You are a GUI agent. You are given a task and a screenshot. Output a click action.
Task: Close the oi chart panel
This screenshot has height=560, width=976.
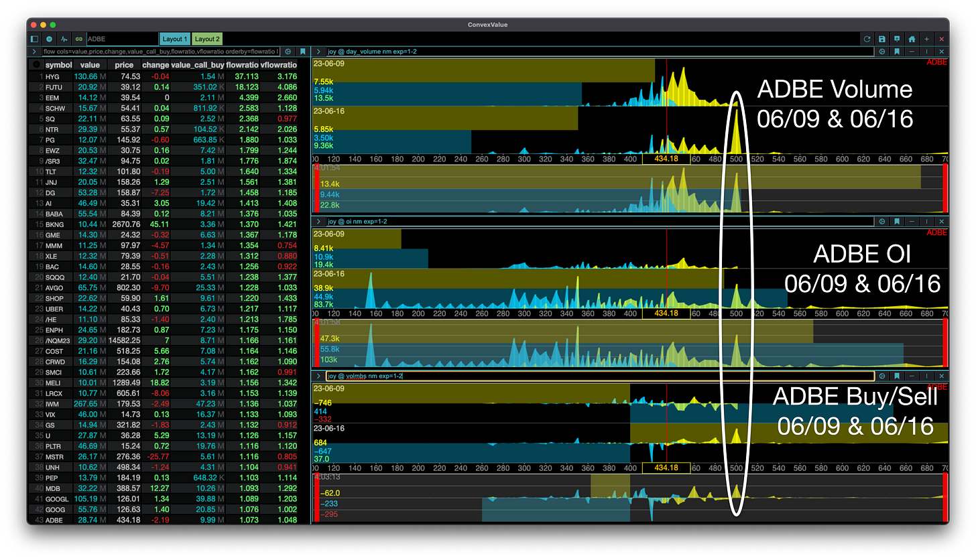coord(941,221)
